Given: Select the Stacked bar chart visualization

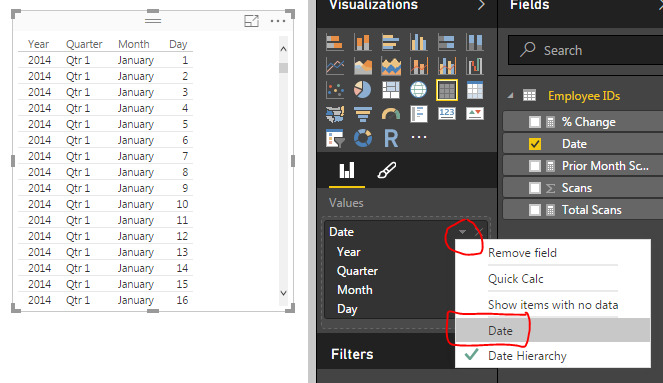Looking at the screenshot, I should (334, 43).
